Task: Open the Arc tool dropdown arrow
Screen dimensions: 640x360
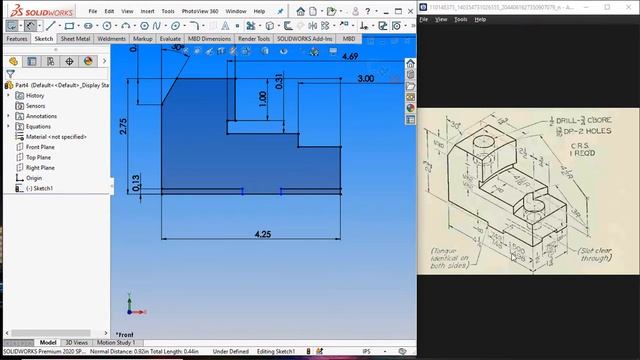Action: point(134,26)
